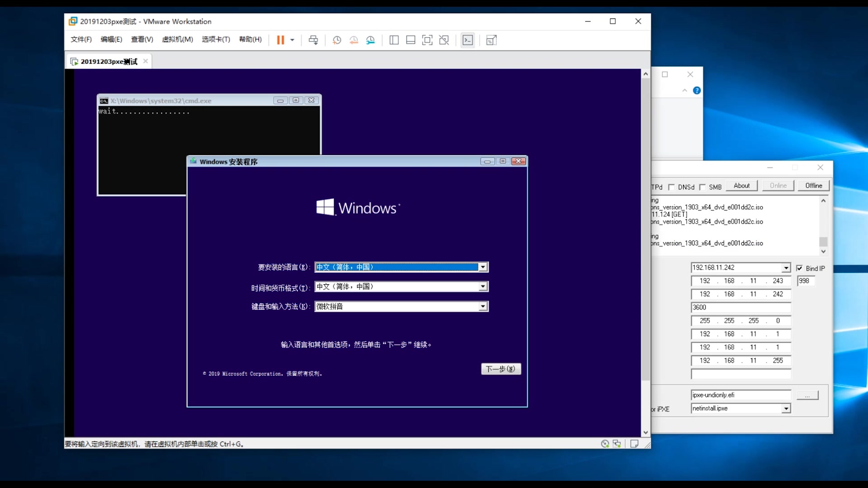The height and width of the screenshot is (488, 868).
Task: Open the power options dropdown next to pause
Action: click(292, 40)
